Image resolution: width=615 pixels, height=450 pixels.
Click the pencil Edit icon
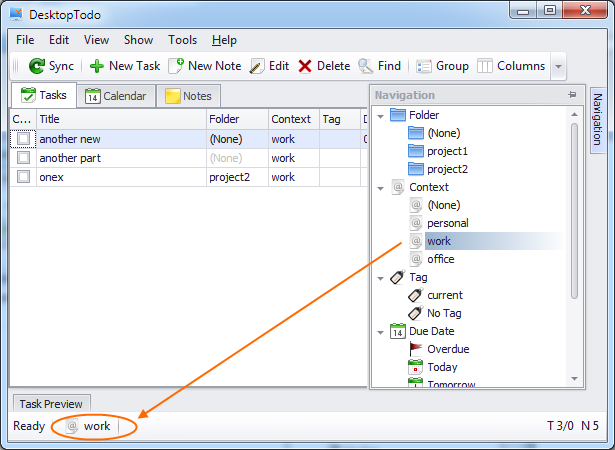tap(257, 66)
